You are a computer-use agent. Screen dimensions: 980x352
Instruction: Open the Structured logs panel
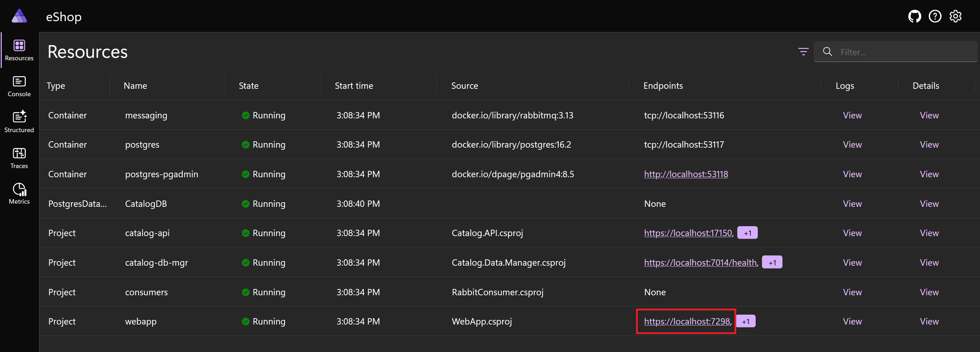pos(19,122)
